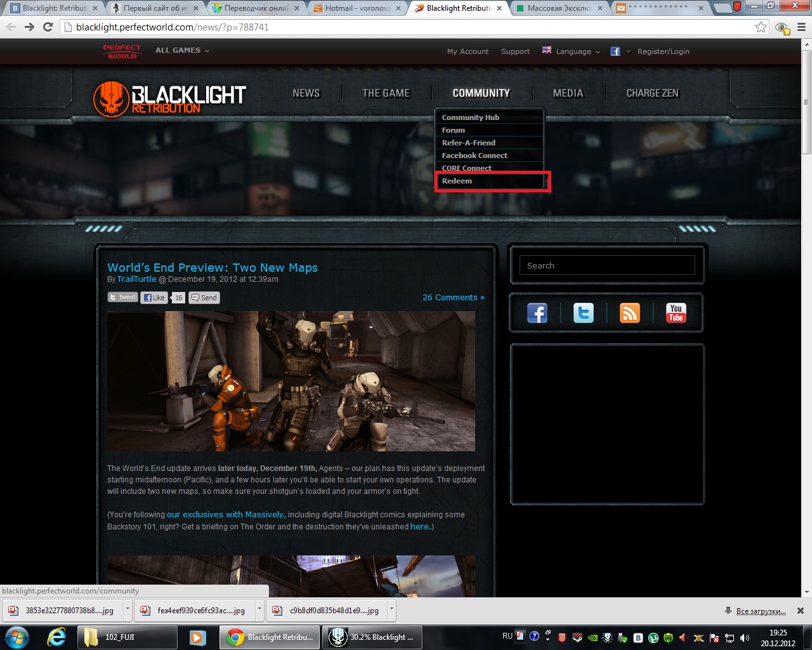Click the Search input field
The width and height of the screenshot is (812, 650).
click(607, 265)
